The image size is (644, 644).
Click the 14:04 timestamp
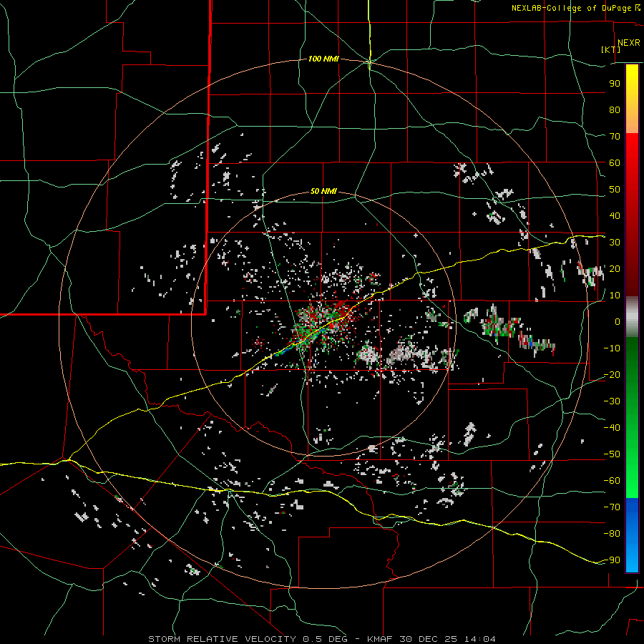pos(480,639)
